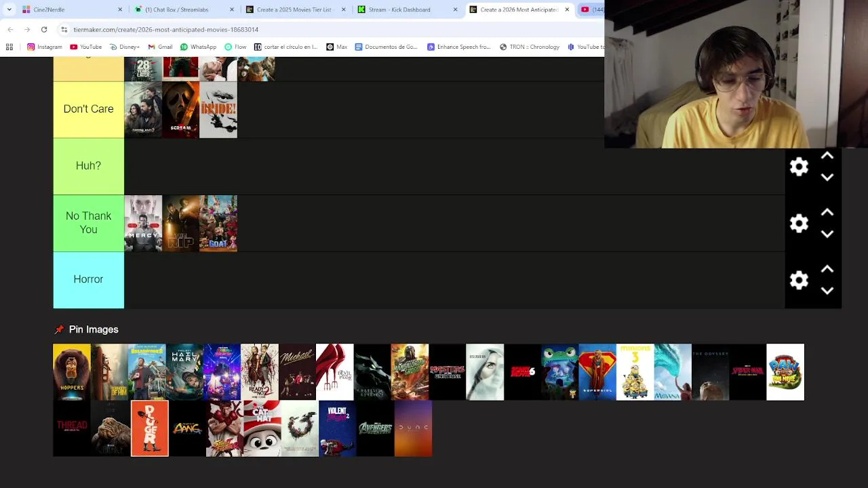This screenshot has width=868, height=488.
Task: Select the Michael poster
Action: click(297, 372)
